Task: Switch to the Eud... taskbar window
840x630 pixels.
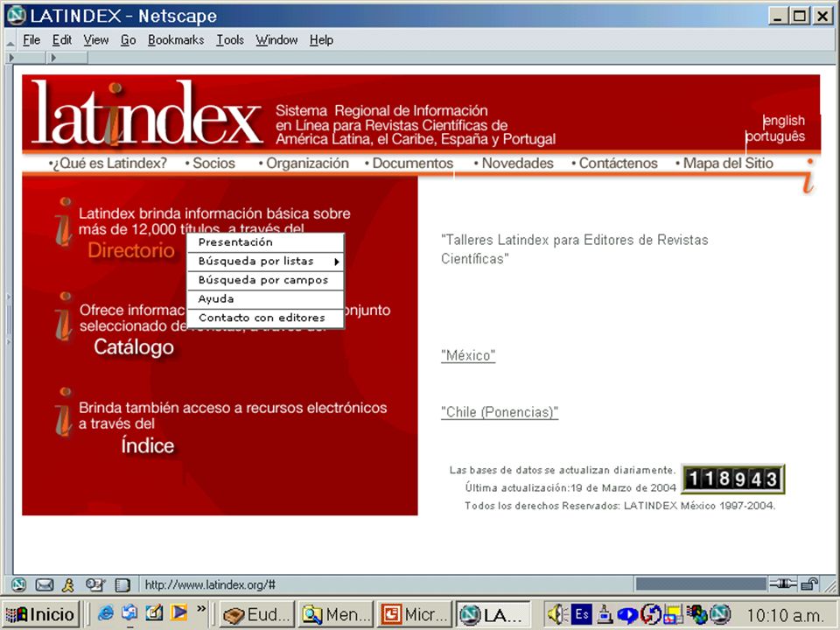Action: tap(258, 614)
